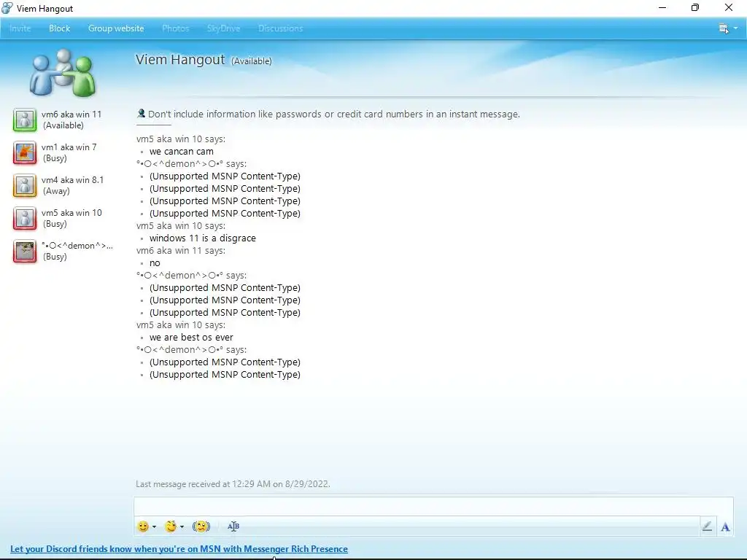Click the Viem Hangout group picture

pos(63,72)
